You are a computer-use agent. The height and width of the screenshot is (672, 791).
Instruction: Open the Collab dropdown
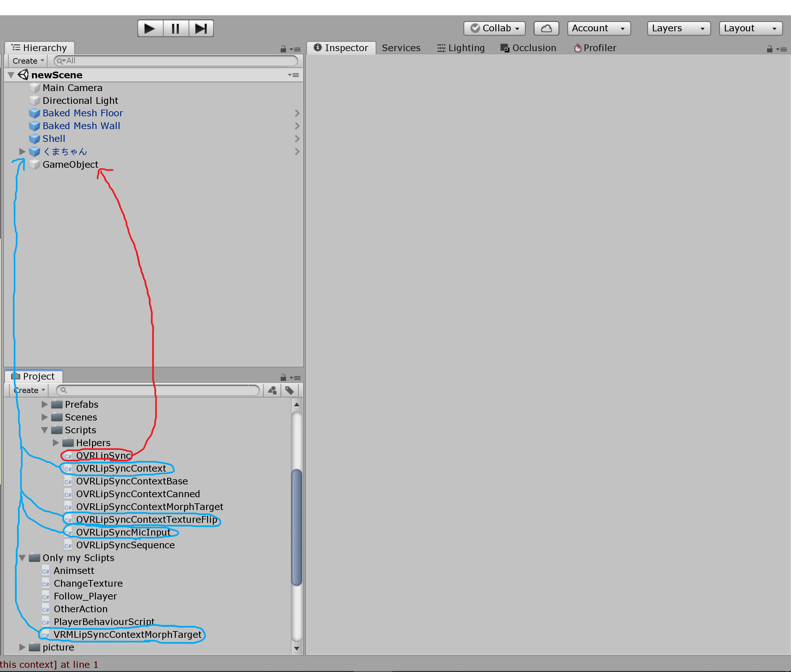[x=494, y=28]
